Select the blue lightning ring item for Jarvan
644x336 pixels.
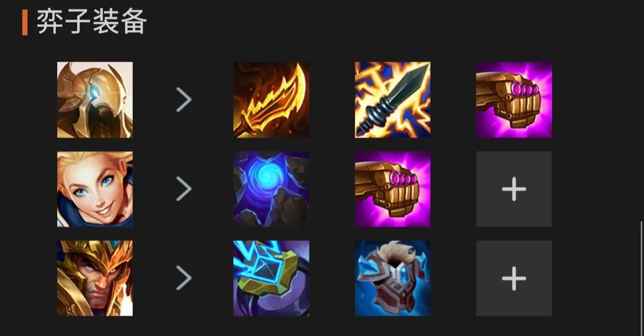[x=271, y=278]
